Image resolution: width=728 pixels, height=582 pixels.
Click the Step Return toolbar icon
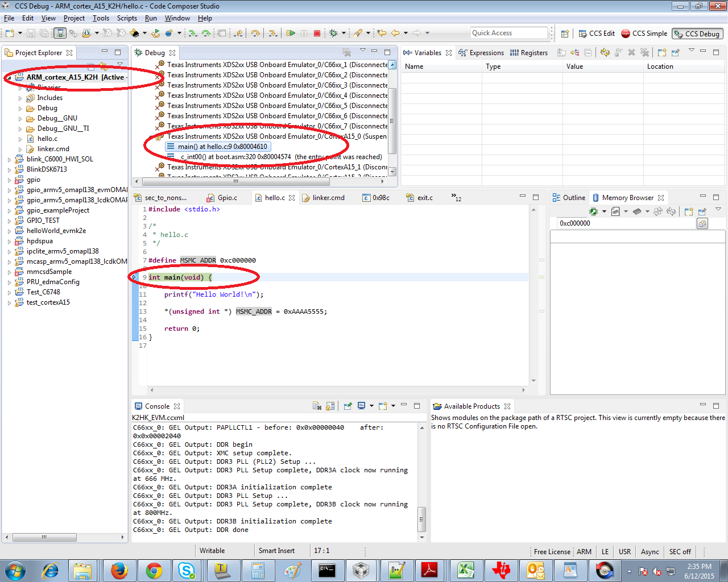[238, 33]
